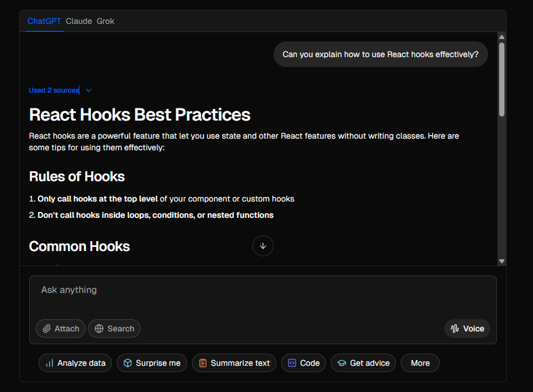Click the React Hooks Best Practices heading
This screenshot has width=533, height=392.
pos(140,115)
